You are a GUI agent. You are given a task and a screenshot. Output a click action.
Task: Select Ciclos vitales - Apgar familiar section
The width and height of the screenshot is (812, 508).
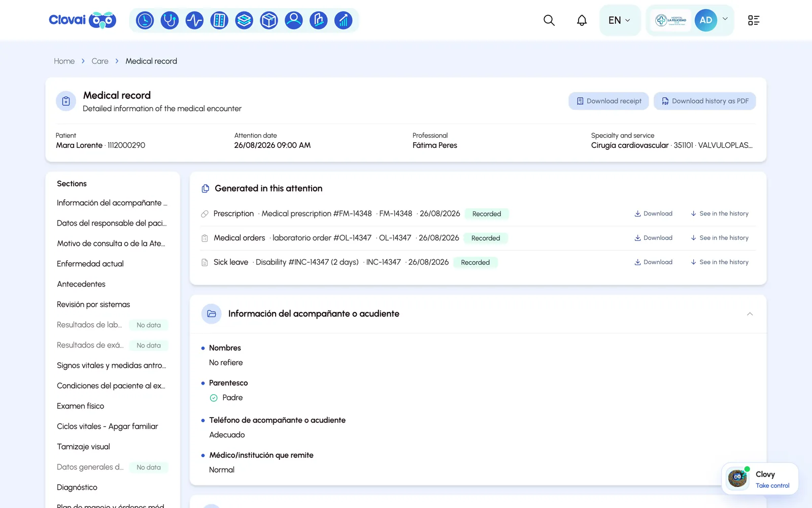coord(108,426)
